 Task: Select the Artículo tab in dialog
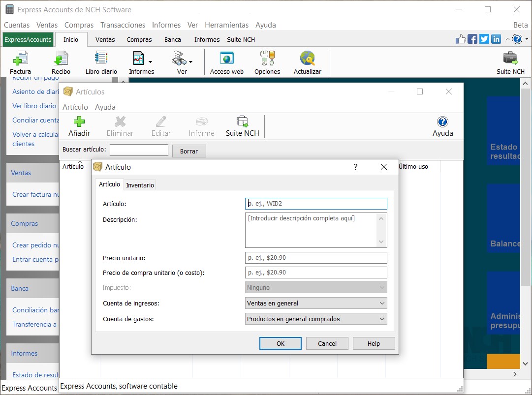click(x=109, y=184)
